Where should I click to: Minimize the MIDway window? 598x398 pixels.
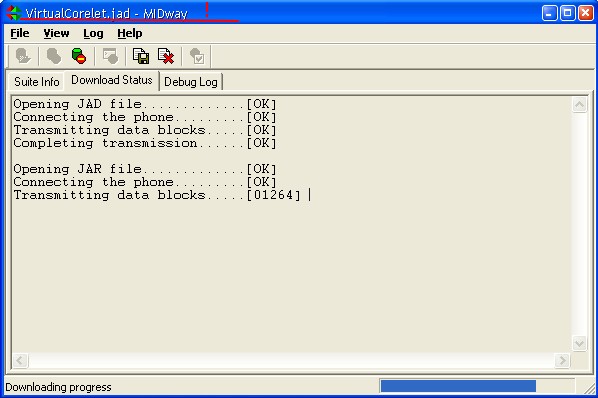pyautogui.click(x=549, y=13)
